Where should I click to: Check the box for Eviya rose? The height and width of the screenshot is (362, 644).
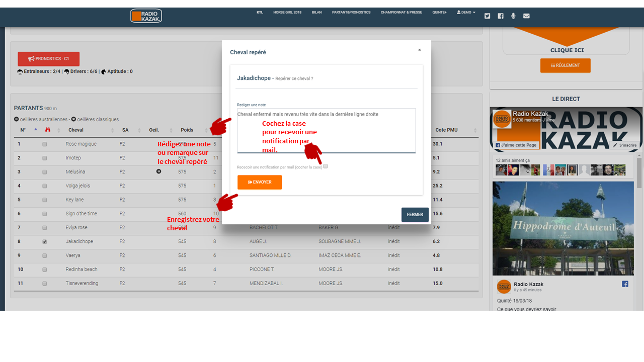pos(45,228)
